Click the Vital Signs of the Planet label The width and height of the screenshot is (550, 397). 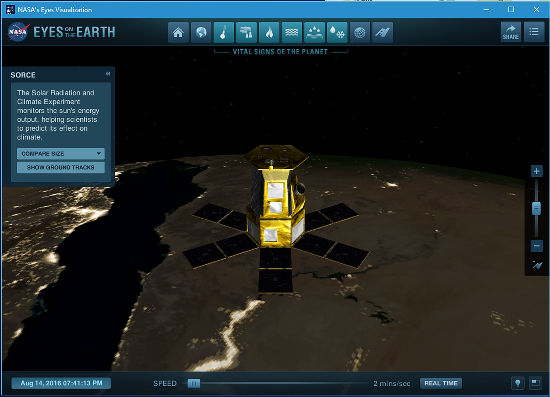280,52
